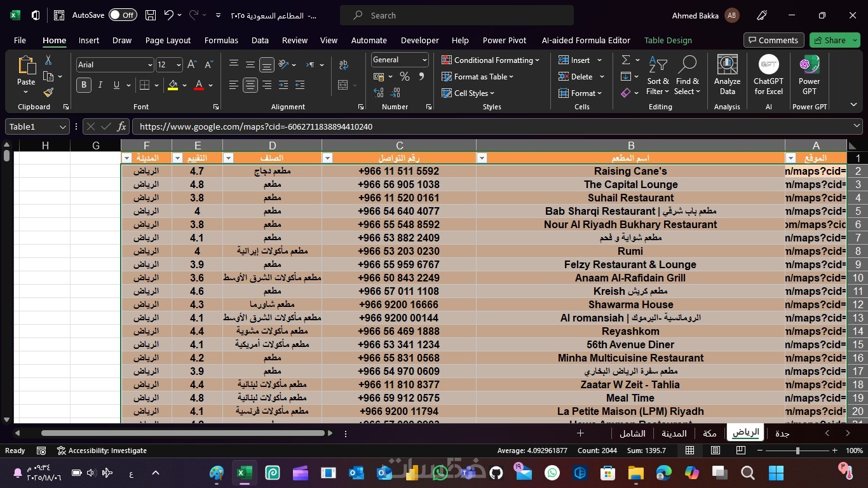The width and height of the screenshot is (868, 488).
Task: Collapse the ribbon with the chevron
Action: (x=853, y=105)
